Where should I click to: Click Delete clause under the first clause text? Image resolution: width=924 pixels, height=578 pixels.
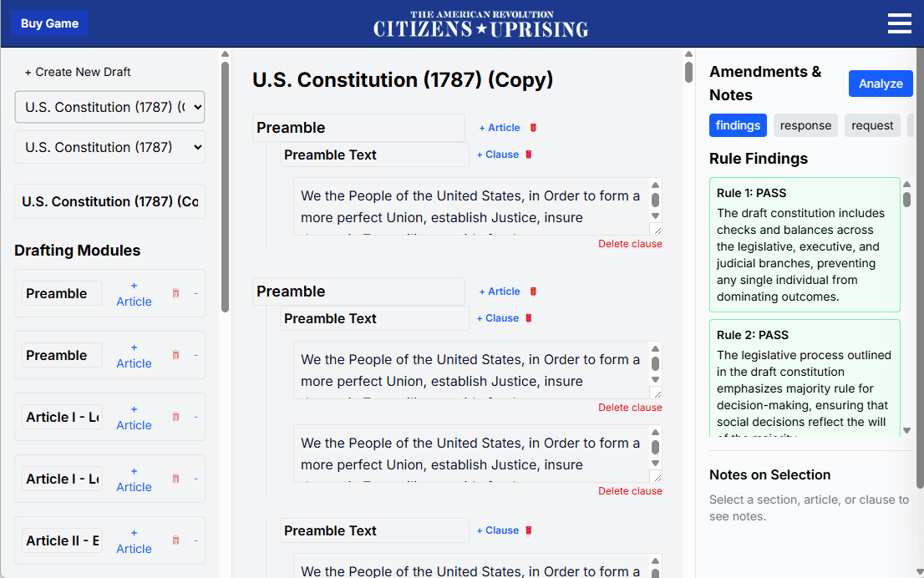coord(630,243)
